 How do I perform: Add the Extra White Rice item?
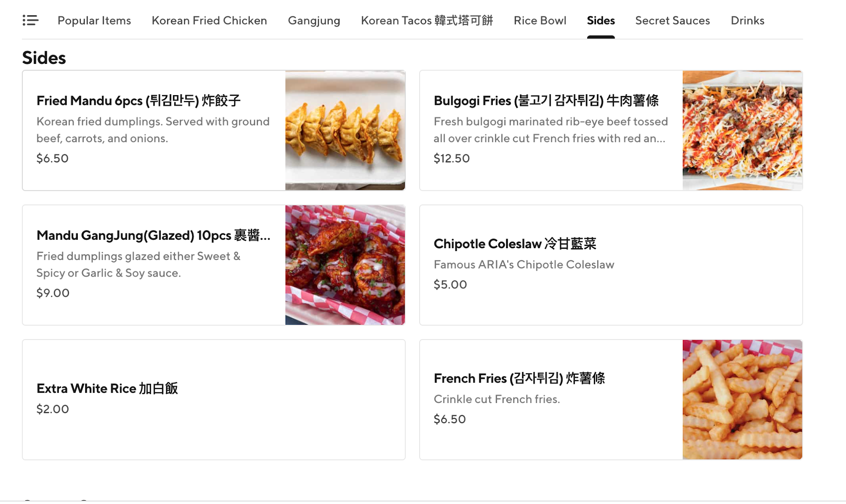click(x=107, y=388)
